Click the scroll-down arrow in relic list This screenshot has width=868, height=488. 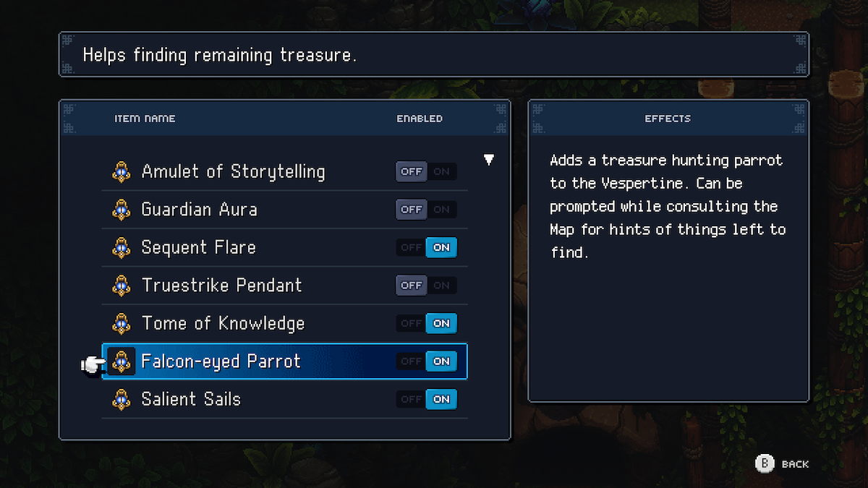pyautogui.click(x=489, y=160)
